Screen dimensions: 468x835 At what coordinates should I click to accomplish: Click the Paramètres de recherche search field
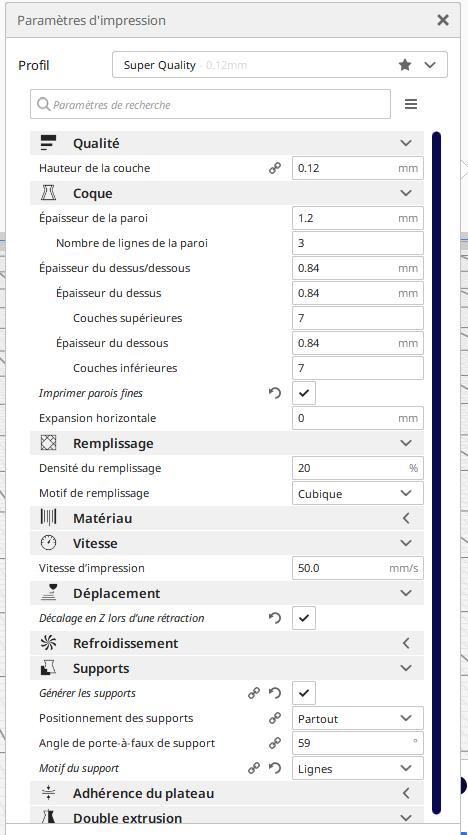[210, 104]
